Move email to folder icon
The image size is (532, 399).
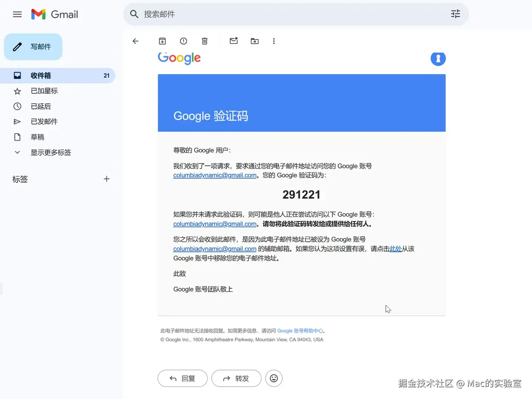point(255,41)
